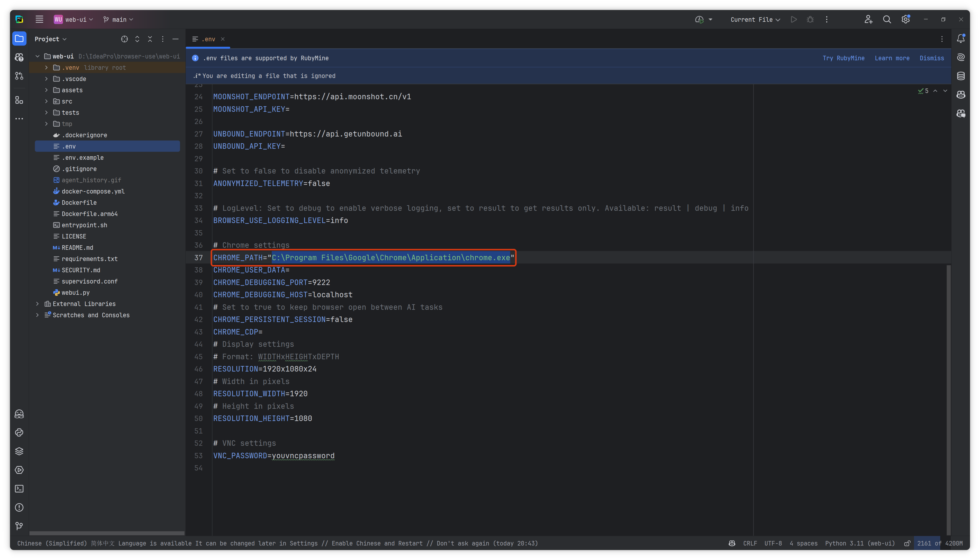This screenshot has width=980, height=560.
Task: Open the Python Packages tool window
Action: click(x=19, y=451)
